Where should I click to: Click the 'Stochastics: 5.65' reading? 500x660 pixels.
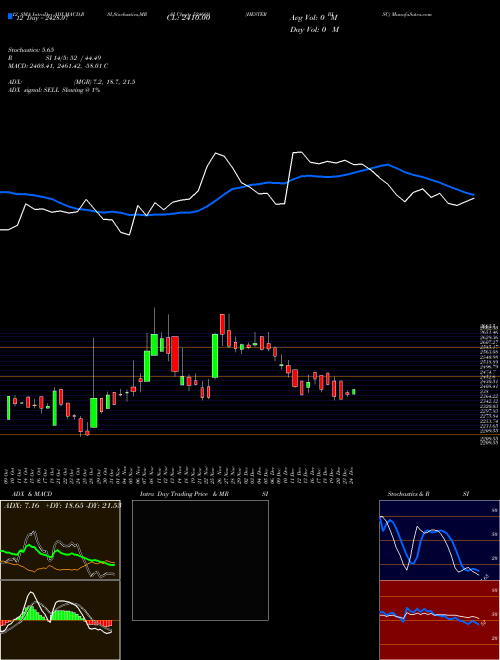pyautogui.click(x=31, y=50)
